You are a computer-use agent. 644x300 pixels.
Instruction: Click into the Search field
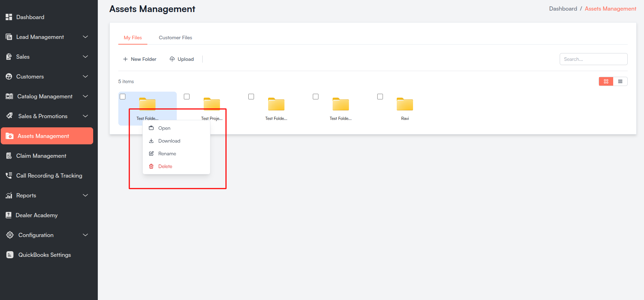(x=593, y=59)
